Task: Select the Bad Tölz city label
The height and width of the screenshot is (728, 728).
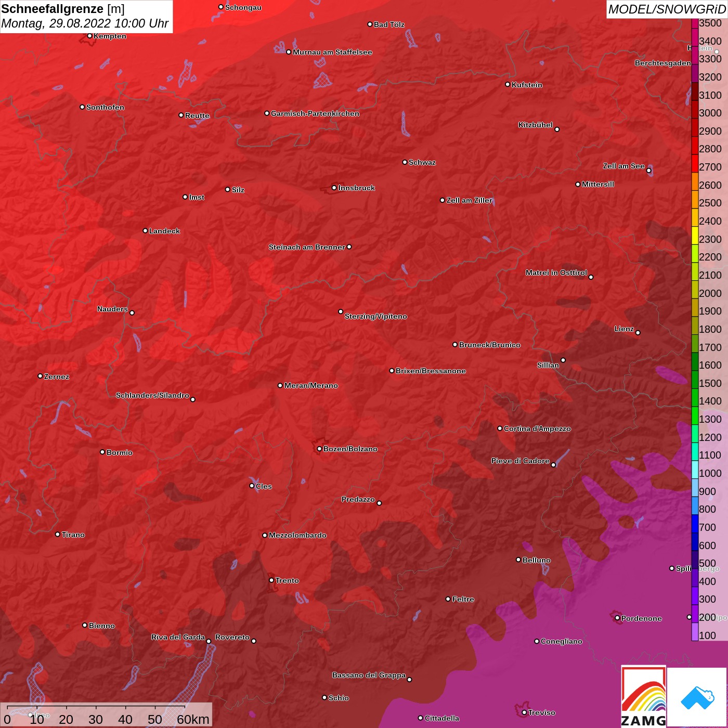Action: pos(389,24)
